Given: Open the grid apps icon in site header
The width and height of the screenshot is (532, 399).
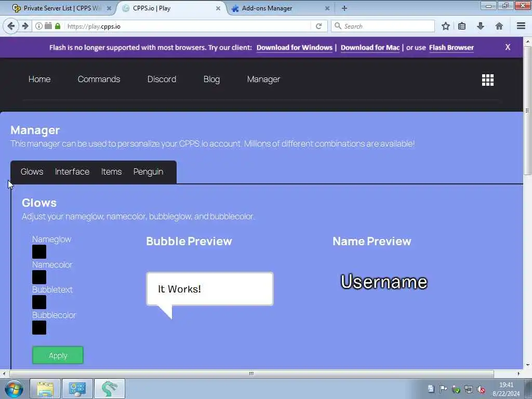Looking at the screenshot, I should point(487,80).
